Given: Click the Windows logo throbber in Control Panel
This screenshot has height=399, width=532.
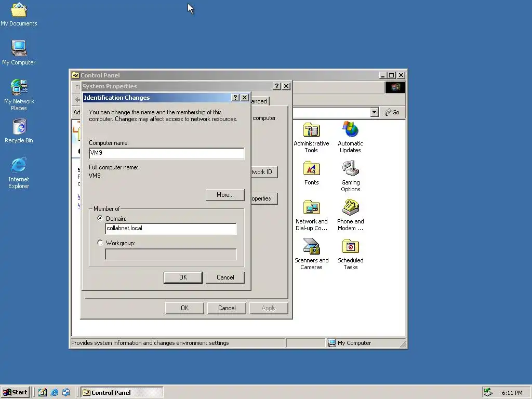Looking at the screenshot, I should (395, 87).
